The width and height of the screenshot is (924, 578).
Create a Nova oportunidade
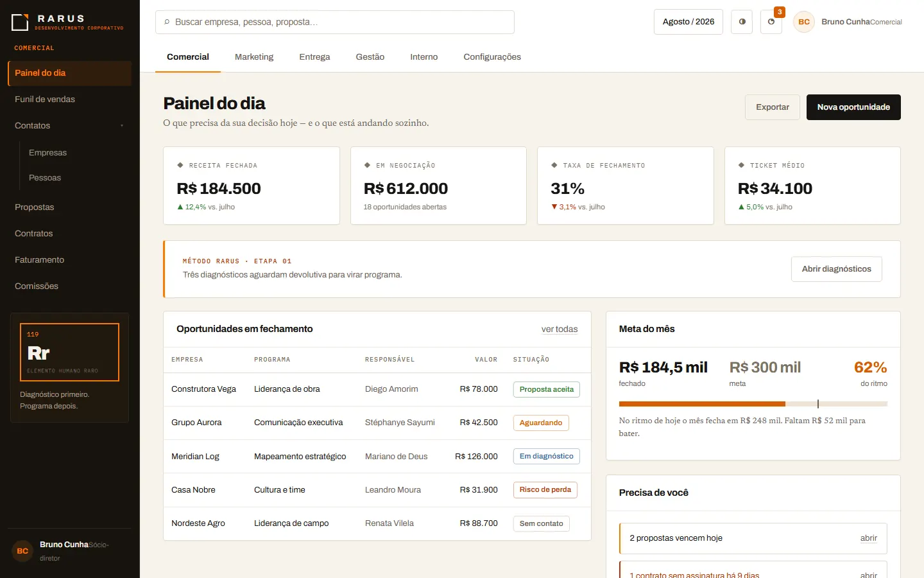click(853, 107)
